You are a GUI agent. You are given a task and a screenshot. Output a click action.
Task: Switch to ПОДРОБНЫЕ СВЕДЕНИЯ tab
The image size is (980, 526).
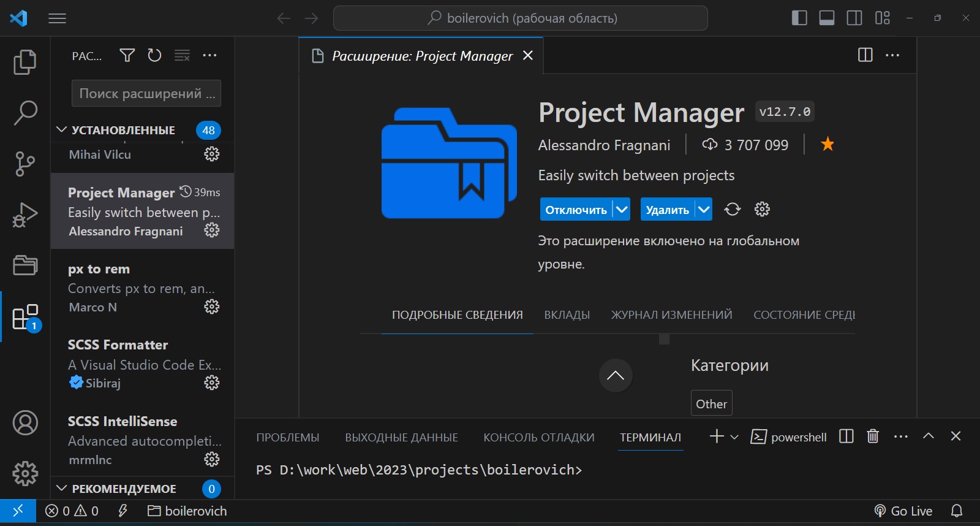(x=458, y=315)
